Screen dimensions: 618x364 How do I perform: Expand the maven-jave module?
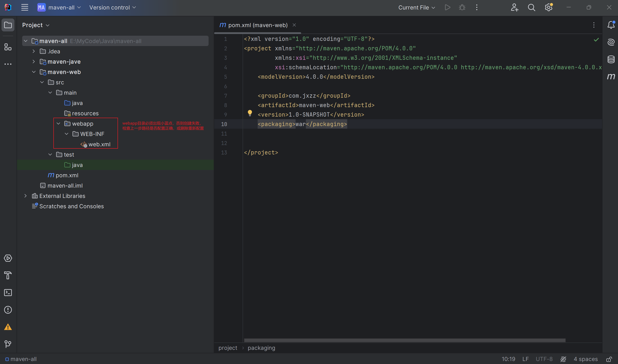34,62
